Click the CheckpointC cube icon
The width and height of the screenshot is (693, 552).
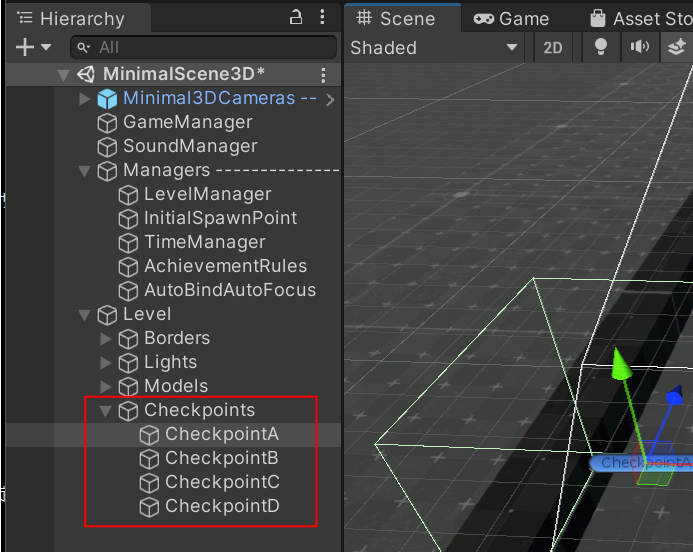click(x=149, y=483)
